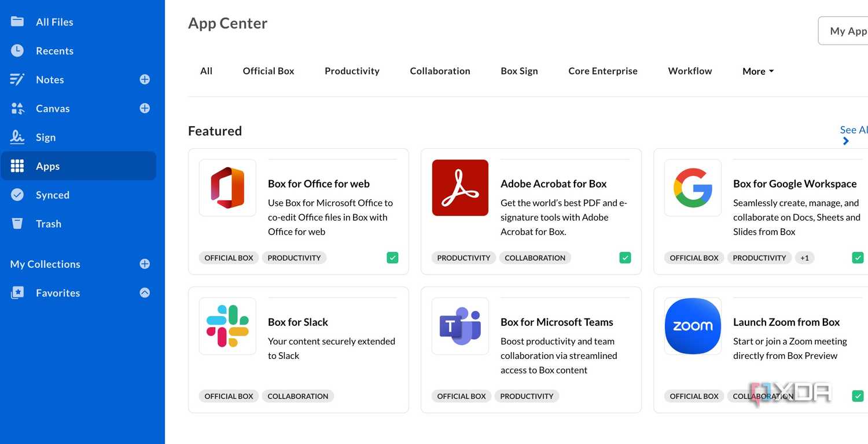Click My Collections heading
The image size is (868, 444).
pyautogui.click(x=45, y=264)
